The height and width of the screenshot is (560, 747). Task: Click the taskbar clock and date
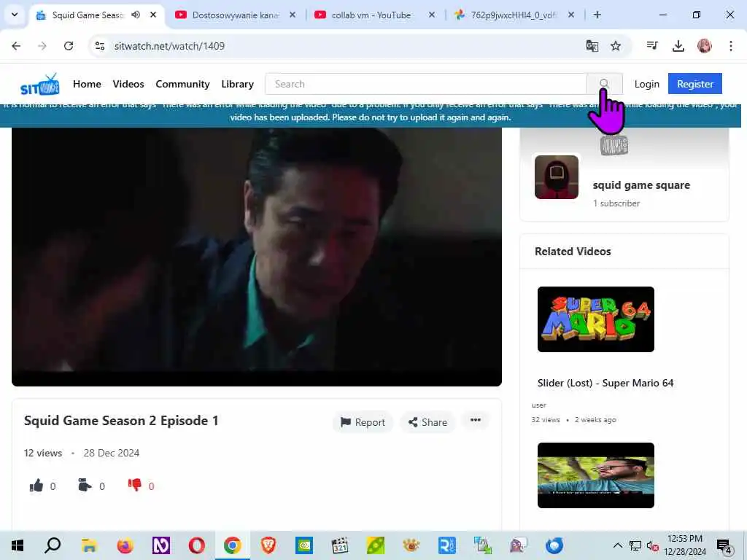(684, 545)
